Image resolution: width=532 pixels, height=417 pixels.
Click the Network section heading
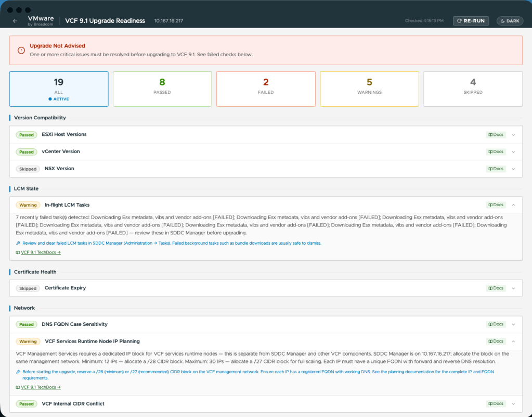pyautogui.click(x=24, y=308)
